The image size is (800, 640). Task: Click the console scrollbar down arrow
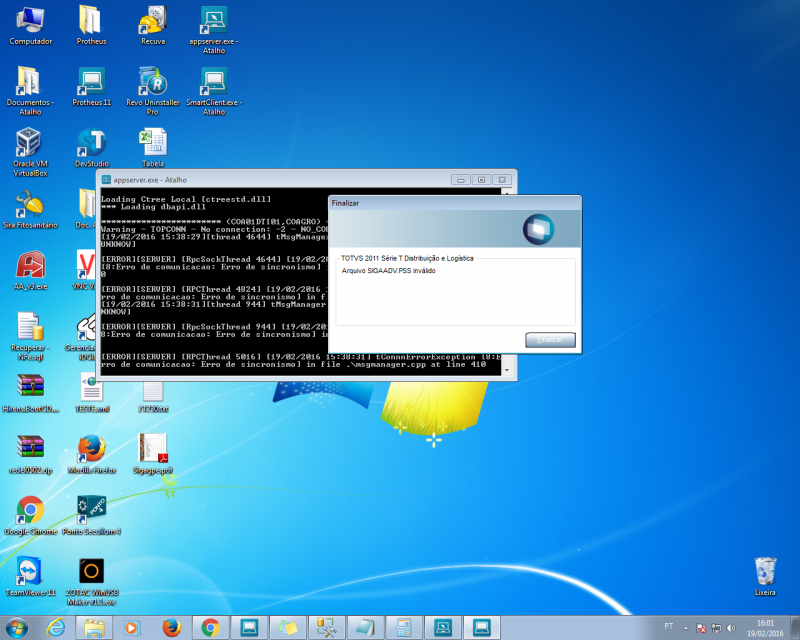(507, 370)
